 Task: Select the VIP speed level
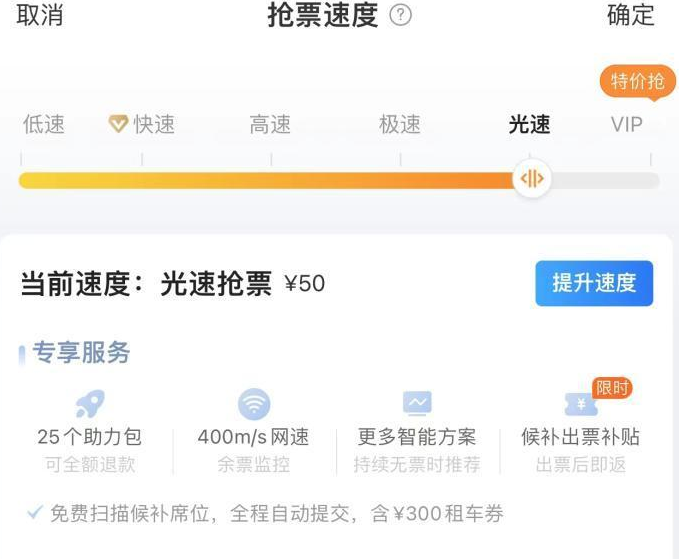(627, 125)
